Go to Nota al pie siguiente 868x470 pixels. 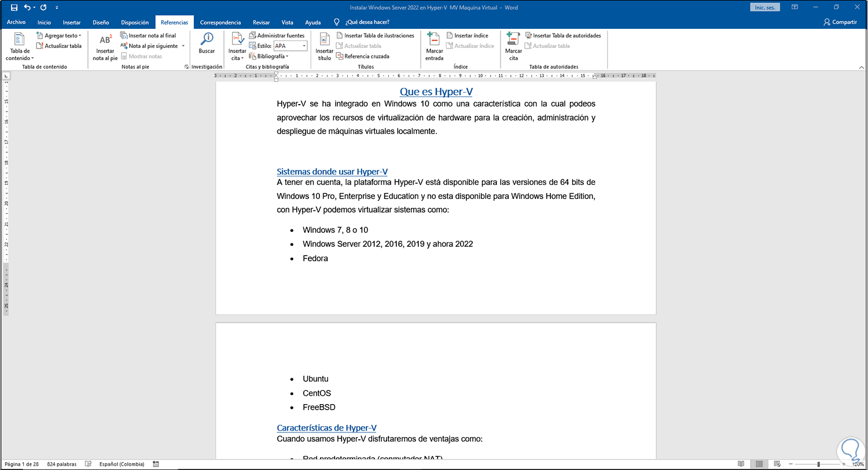[149, 46]
